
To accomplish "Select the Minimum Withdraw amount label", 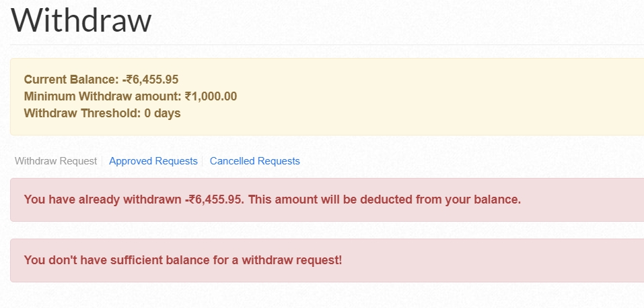I will tap(103, 96).
